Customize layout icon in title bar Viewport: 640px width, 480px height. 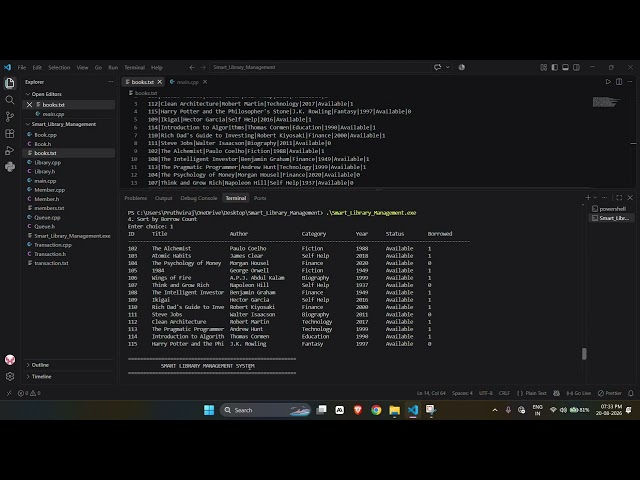[544, 67]
